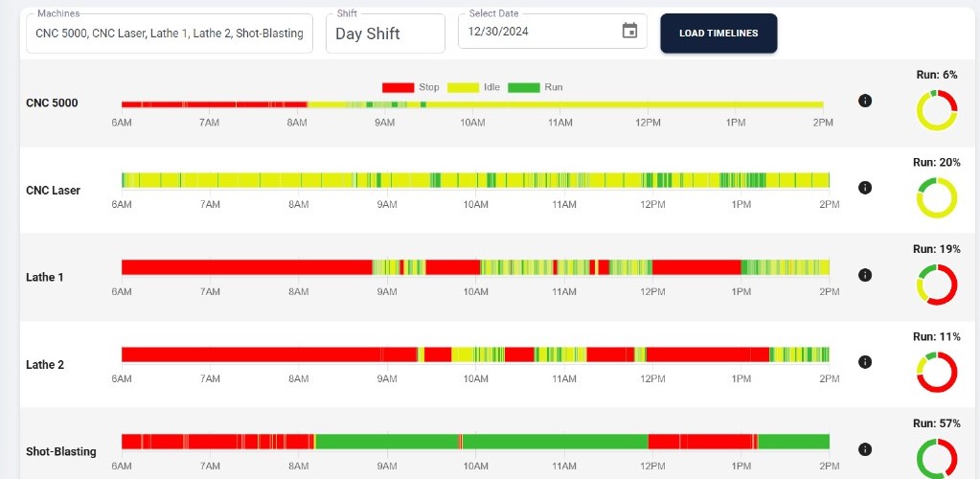Viewport: 980px width, 479px height.
Task: Click the CNC Laser timeline bar
Action: (474, 180)
